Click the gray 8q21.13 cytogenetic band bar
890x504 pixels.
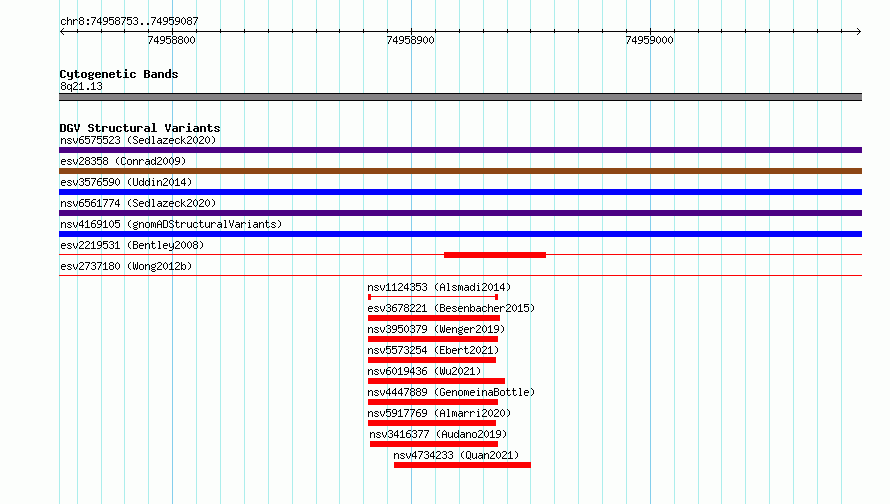[x=460, y=97]
